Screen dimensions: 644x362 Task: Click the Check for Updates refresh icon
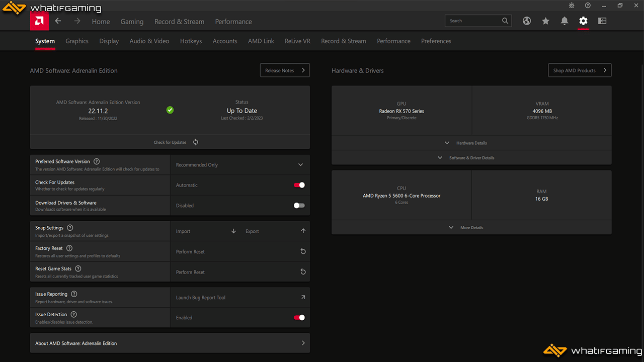pyautogui.click(x=196, y=142)
